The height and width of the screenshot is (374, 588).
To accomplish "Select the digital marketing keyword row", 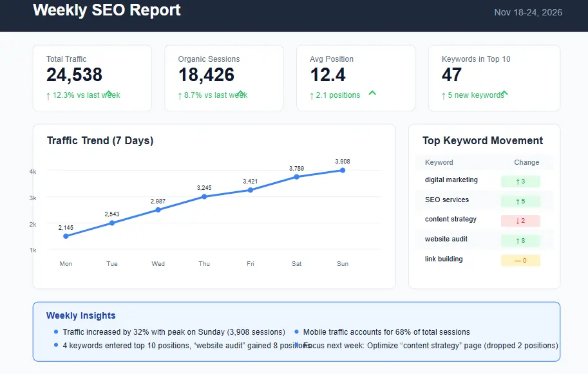I will 451,181.
